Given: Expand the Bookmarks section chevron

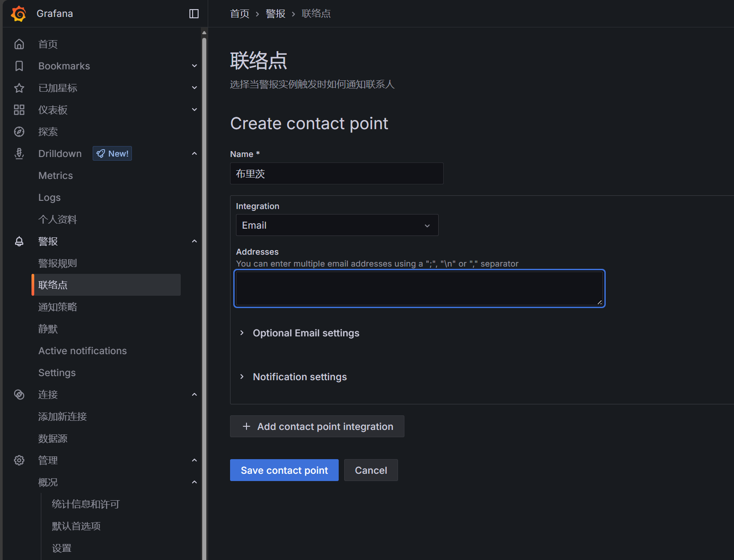Looking at the screenshot, I should pyautogui.click(x=194, y=66).
